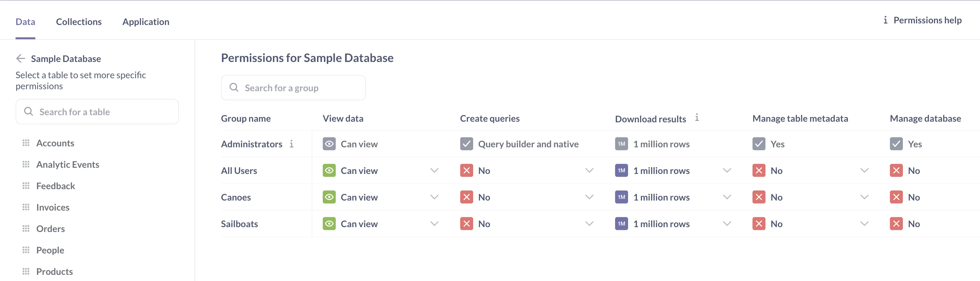
Task: Focus the Search for a table field
Action: 97,112
